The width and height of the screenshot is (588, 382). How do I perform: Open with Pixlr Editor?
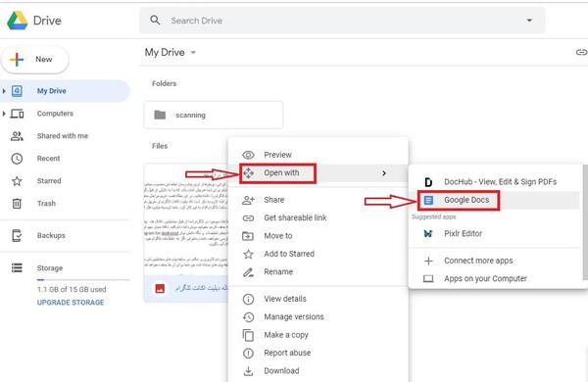pyautogui.click(x=495, y=233)
